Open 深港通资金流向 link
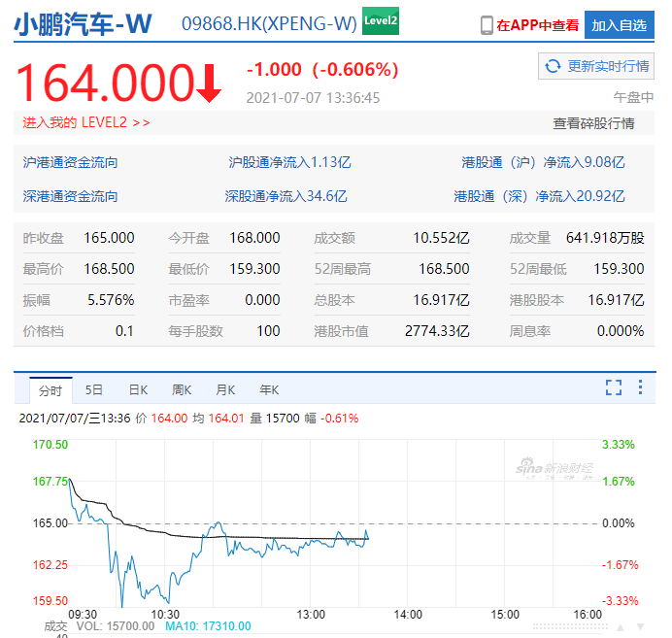 [x=70, y=196]
